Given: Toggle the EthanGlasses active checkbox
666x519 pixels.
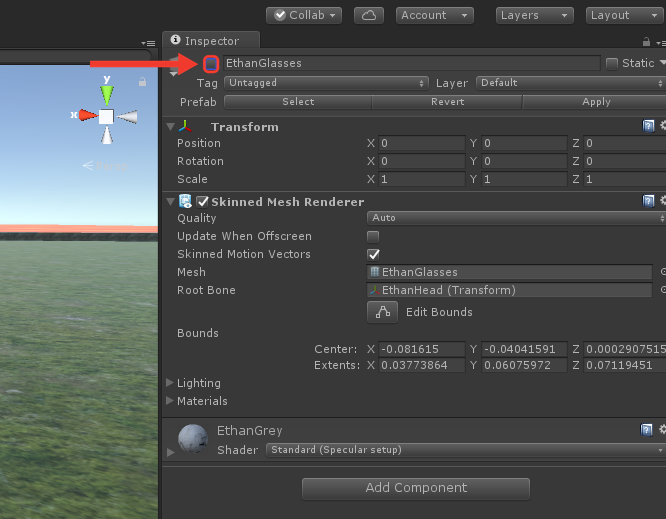Looking at the screenshot, I should [x=211, y=64].
